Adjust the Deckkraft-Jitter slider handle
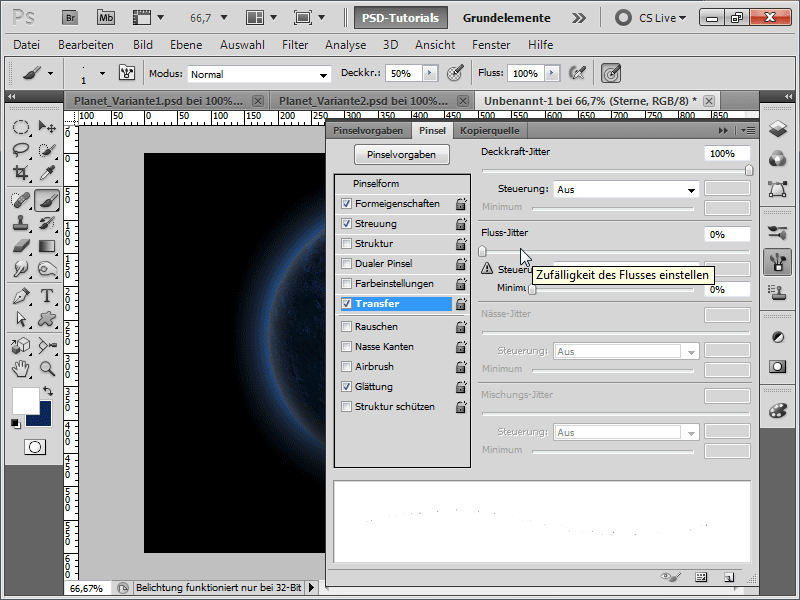The width and height of the screenshot is (800, 600). 748,170
